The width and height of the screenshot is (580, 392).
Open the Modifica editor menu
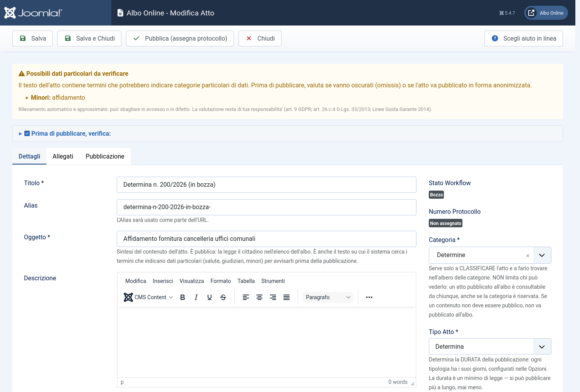136,281
